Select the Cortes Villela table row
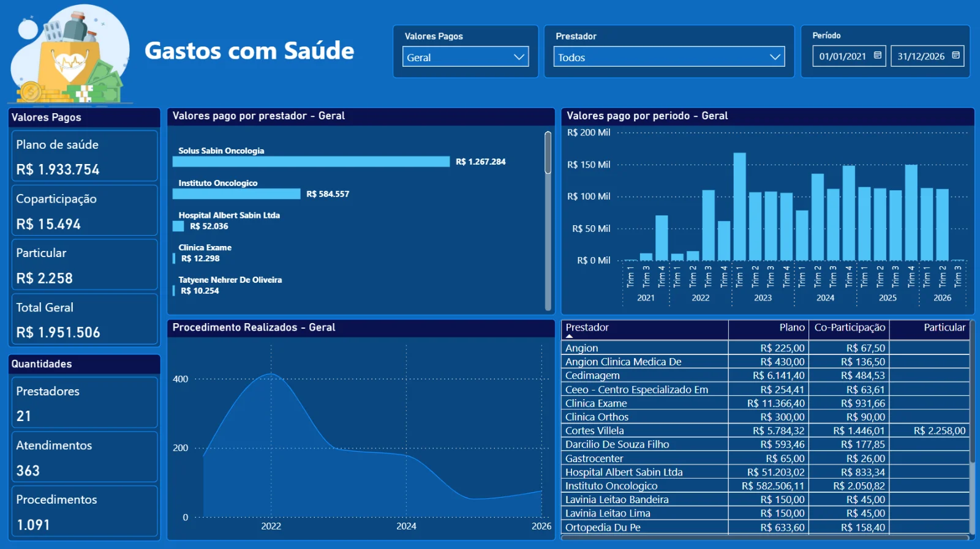 (765, 430)
